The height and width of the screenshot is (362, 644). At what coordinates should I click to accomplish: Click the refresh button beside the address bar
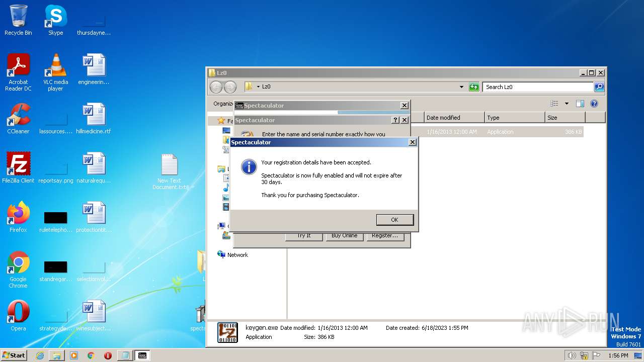[x=474, y=87]
